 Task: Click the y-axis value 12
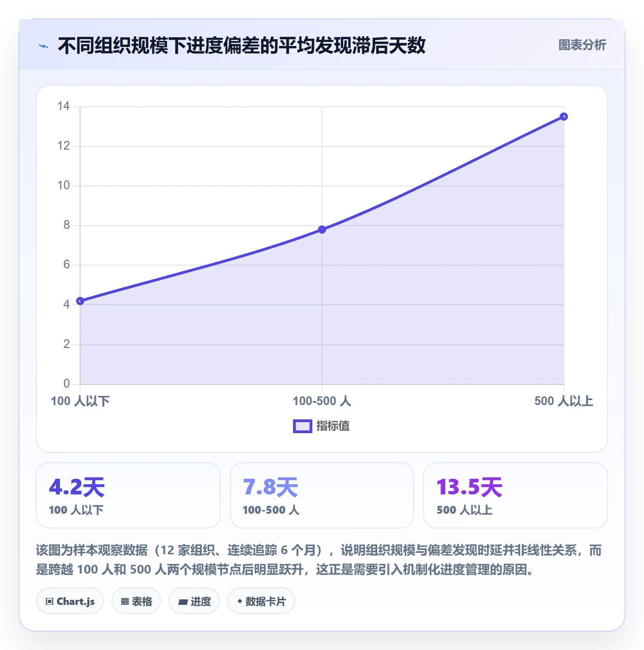point(63,146)
